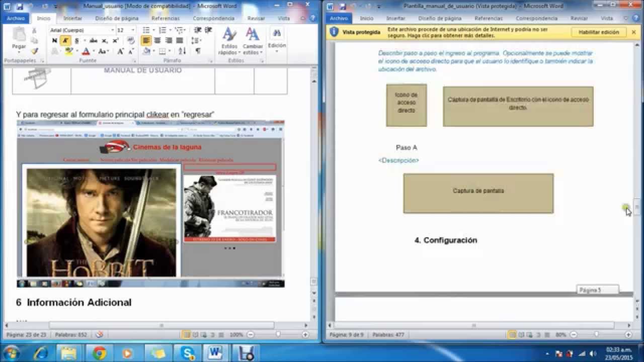Switch left window to Print Layout view

[x=186, y=334]
